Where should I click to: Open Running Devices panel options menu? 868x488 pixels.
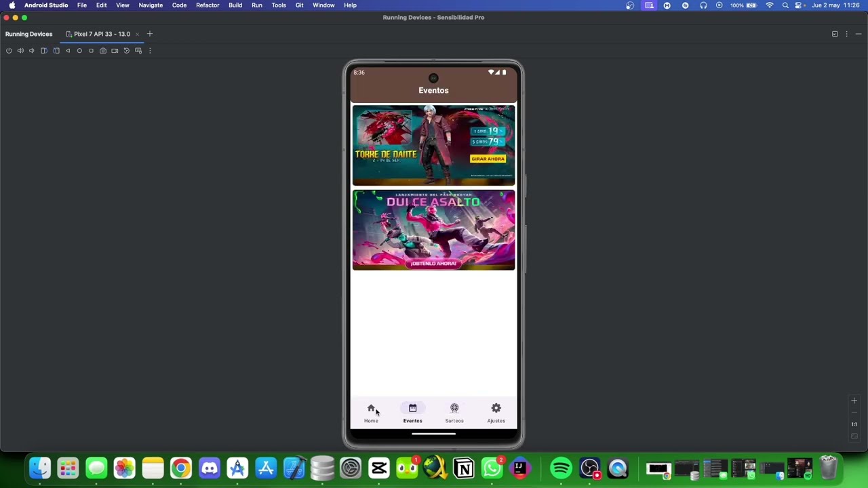pos(846,34)
